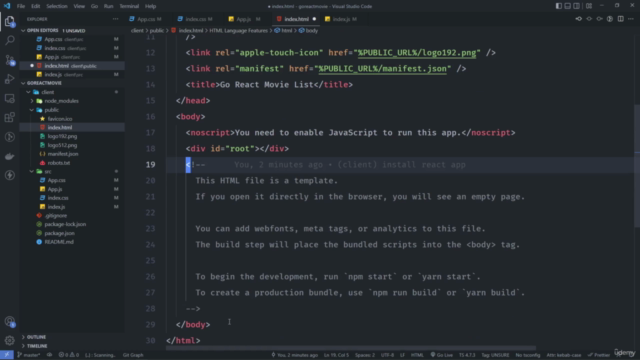The image size is (640, 360).
Task: Click the Spaces: 2 indentation setting
Action: click(365, 355)
